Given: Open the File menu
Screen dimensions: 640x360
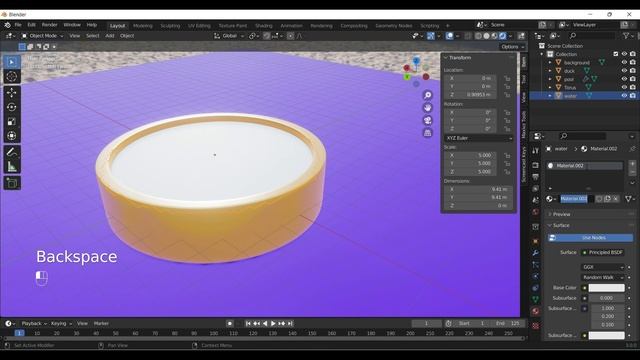Looking at the screenshot, I should [18, 25].
